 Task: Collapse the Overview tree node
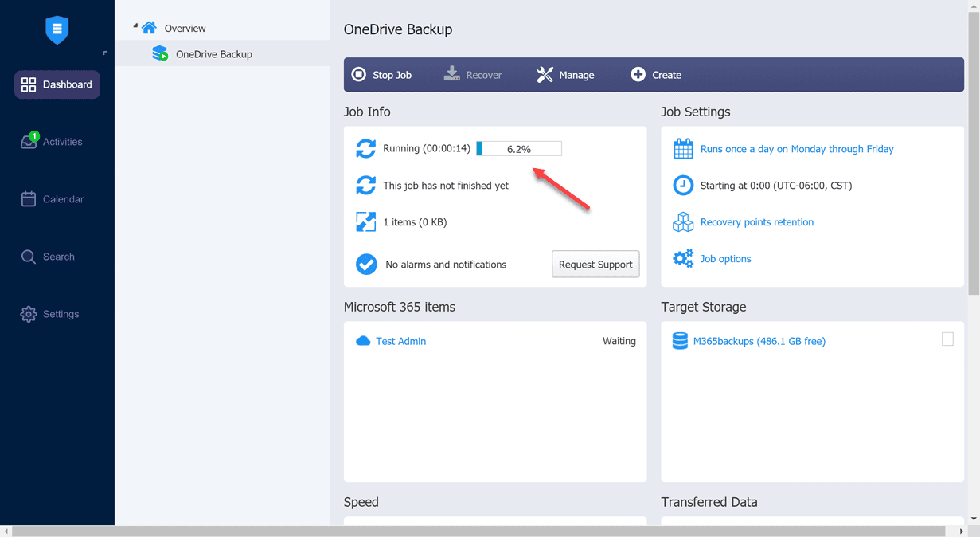(x=135, y=26)
